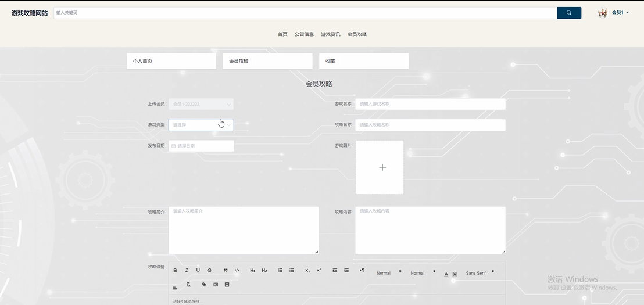This screenshot has width=644, height=305.
Task: Open the first Normal size dropdown
Action: pyautogui.click(x=388, y=273)
